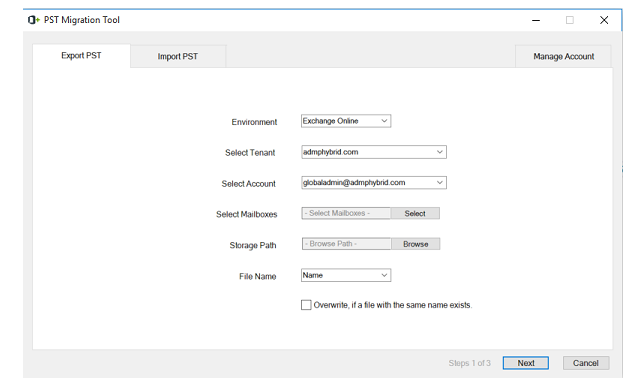Image resolution: width=636 pixels, height=389 pixels.
Task: Click the Cancel button
Action: (586, 363)
